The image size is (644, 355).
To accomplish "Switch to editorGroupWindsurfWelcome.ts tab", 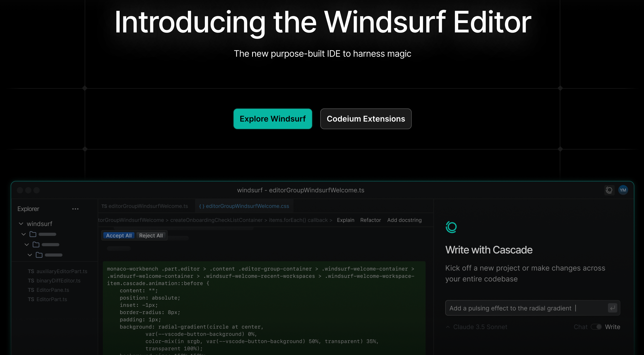I will pyautogui.click(x=144, y=206).
